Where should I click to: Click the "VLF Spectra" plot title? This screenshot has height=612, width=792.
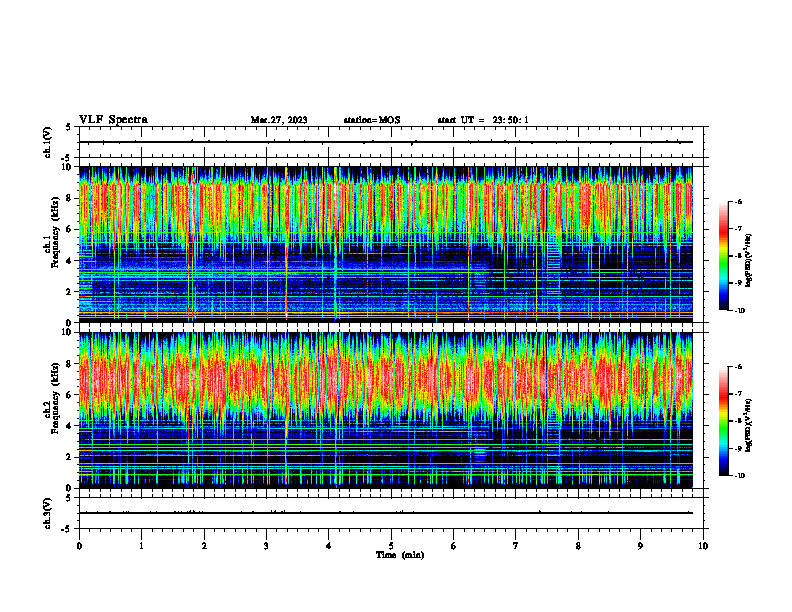(113, 120)
